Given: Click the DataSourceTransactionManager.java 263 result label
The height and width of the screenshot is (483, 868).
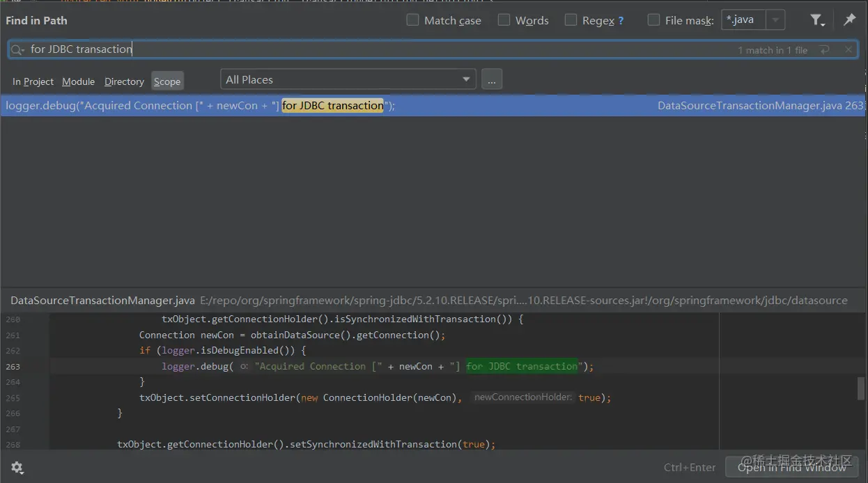Looking at the screenshot, I should tap(761, 106).
